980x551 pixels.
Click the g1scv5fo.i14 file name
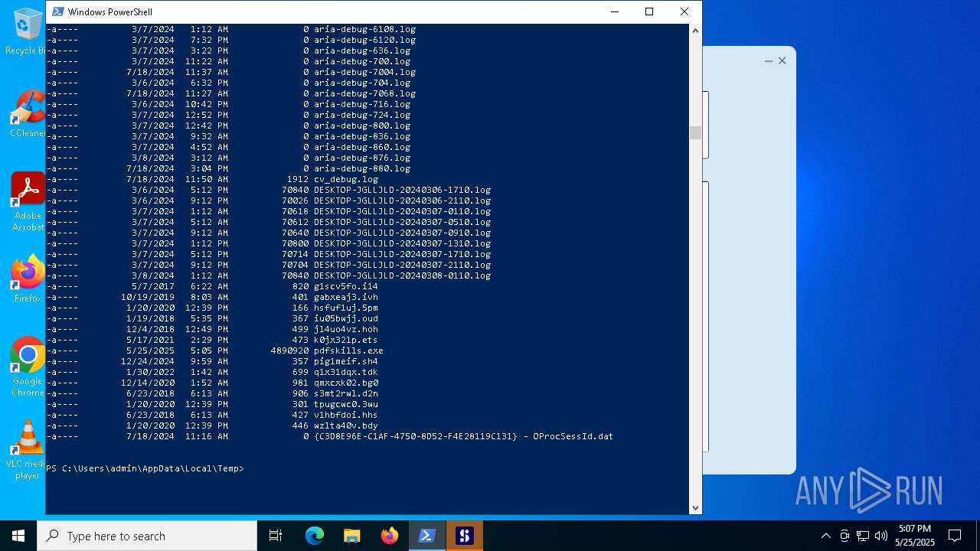pos(346,286)
